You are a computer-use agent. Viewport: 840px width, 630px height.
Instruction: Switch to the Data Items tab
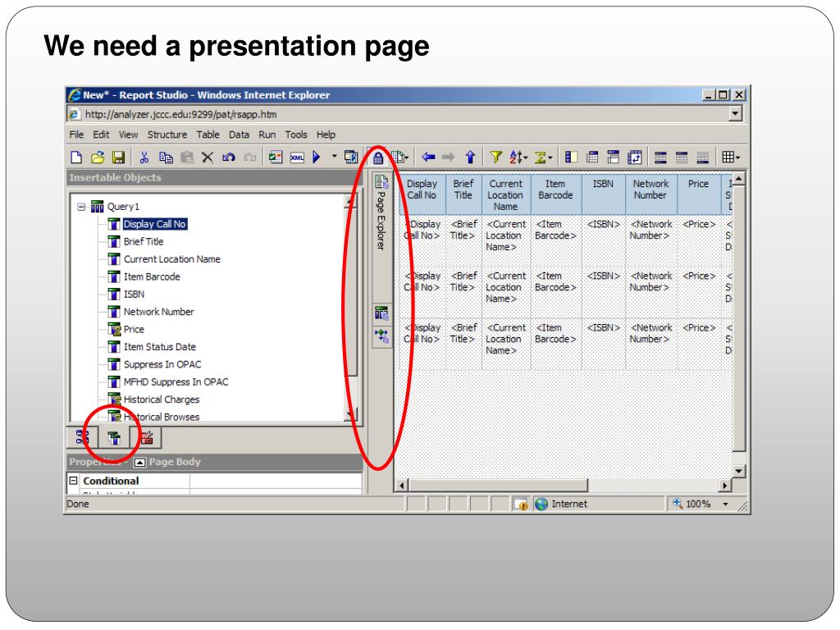(x=114, y=438)
